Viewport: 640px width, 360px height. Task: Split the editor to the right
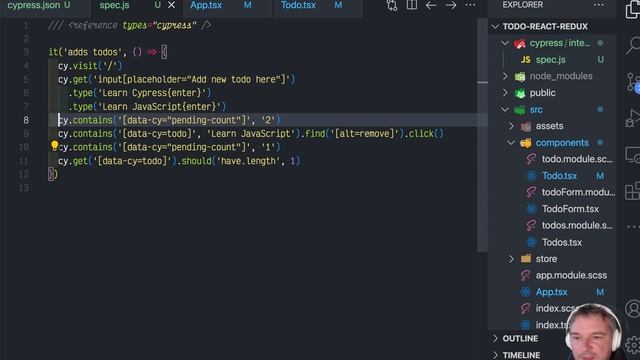(412, 5)
